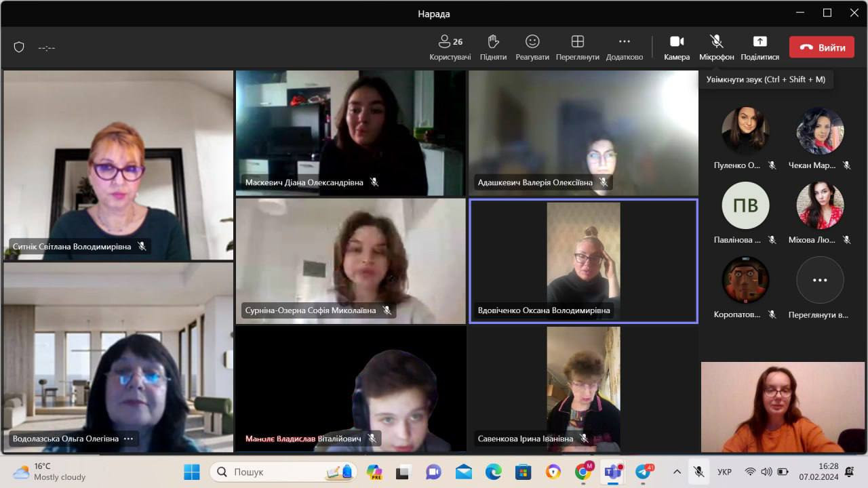
Task: Click the Microsoft Teams taskbar icon
Action: pyautogui.click(x=613, y=471)
